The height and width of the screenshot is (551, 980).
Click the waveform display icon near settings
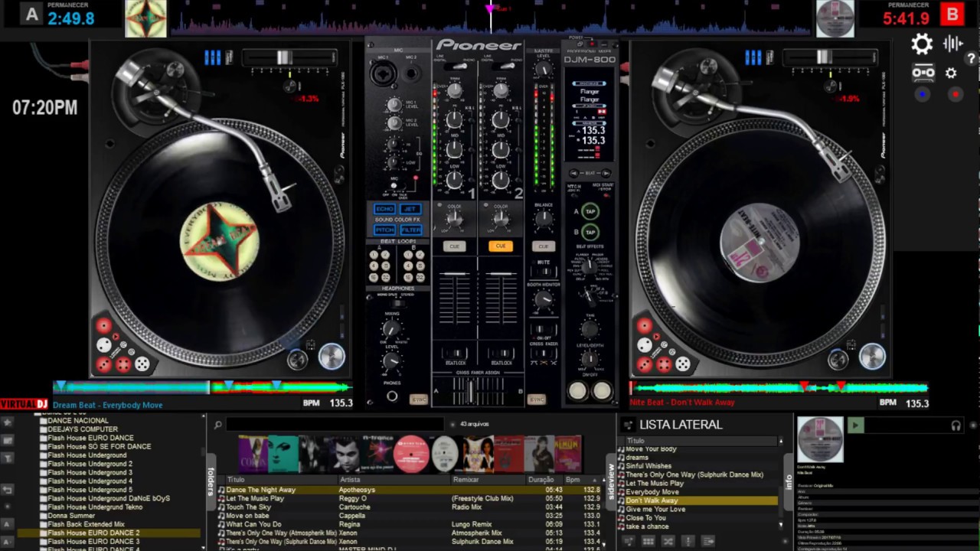953,44
